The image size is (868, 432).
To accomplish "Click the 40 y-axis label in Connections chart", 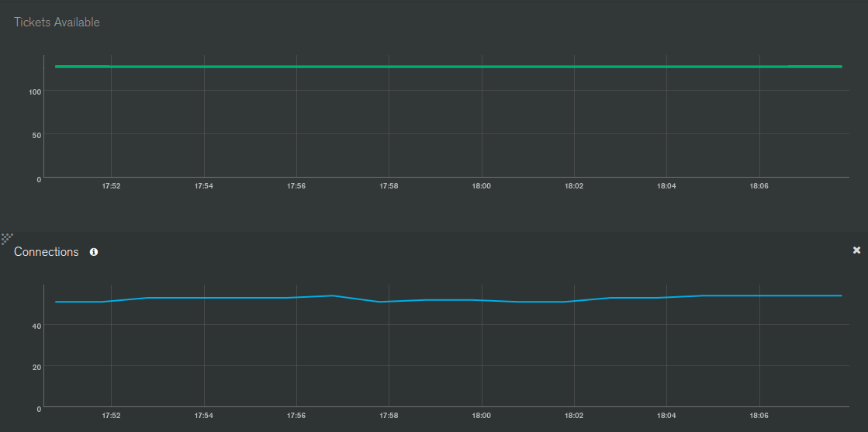I will coord(37,327).
